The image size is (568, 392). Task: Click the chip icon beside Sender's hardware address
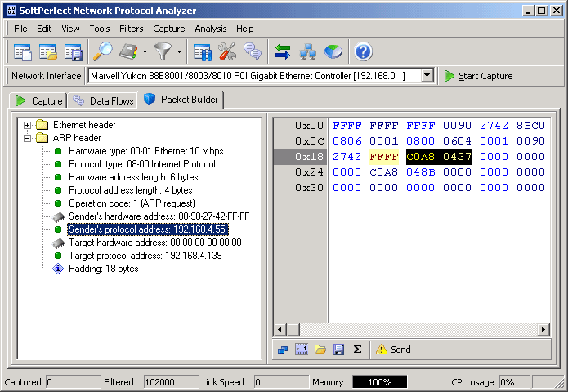pos(58,216)
